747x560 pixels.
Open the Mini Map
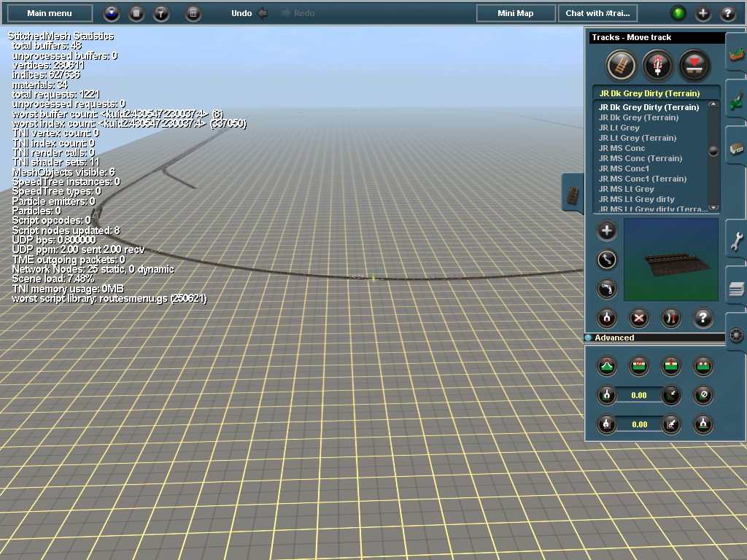tap(516, 12)
